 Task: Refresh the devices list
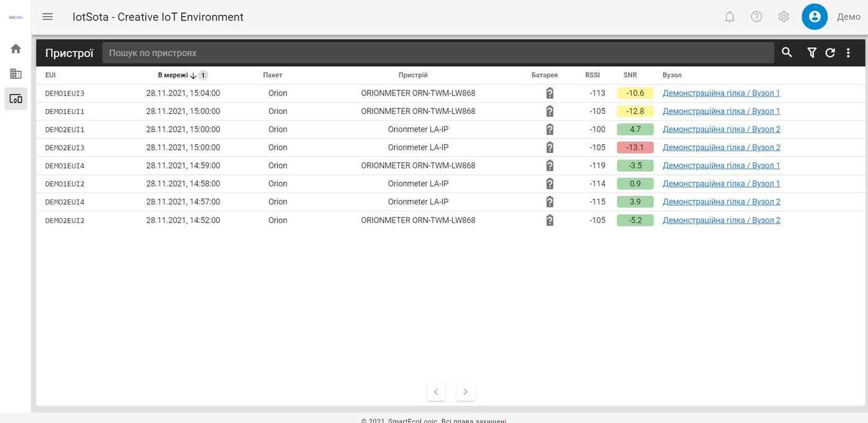point(830,53)
